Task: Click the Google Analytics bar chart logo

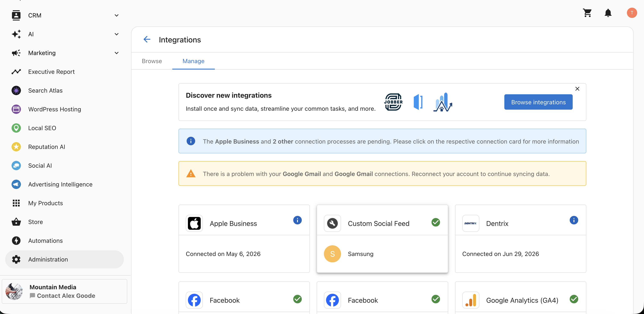Action: coord(470,300)
